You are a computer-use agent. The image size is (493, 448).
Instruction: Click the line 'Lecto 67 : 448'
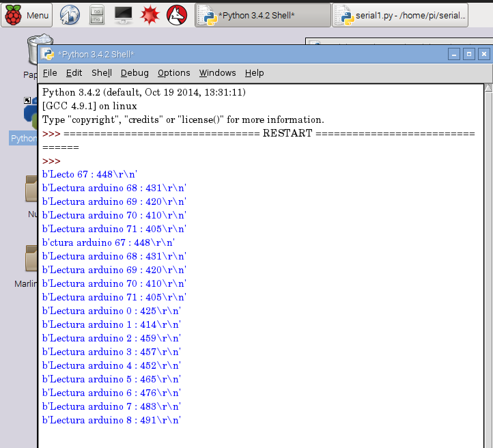(x=89, y=174)
